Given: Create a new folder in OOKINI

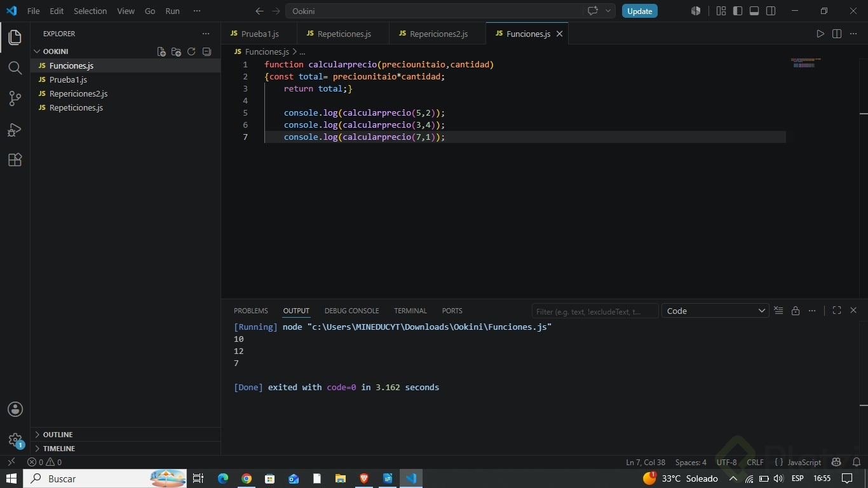Looking at the screenshot, I should [177, 51].
